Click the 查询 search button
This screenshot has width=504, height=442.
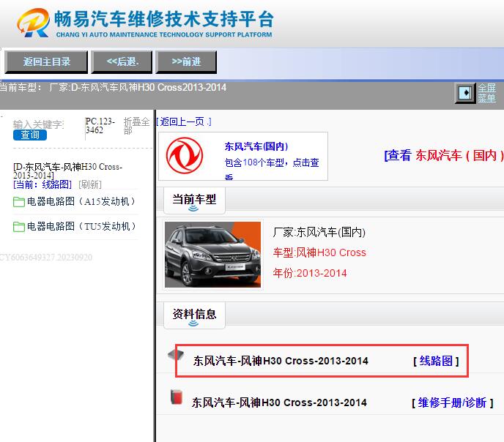click(x=30, y=135)
